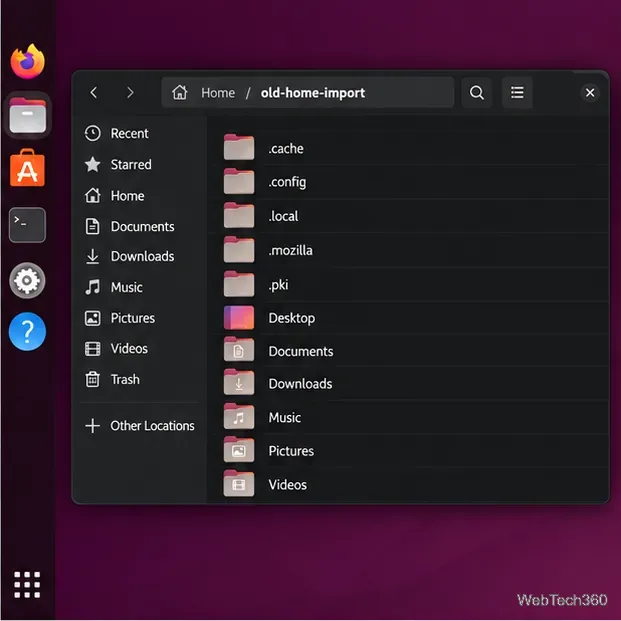Viewport: 621px width, 621px height.
Task: Click old-home-import in the path bar
Action: click(313, 93)
